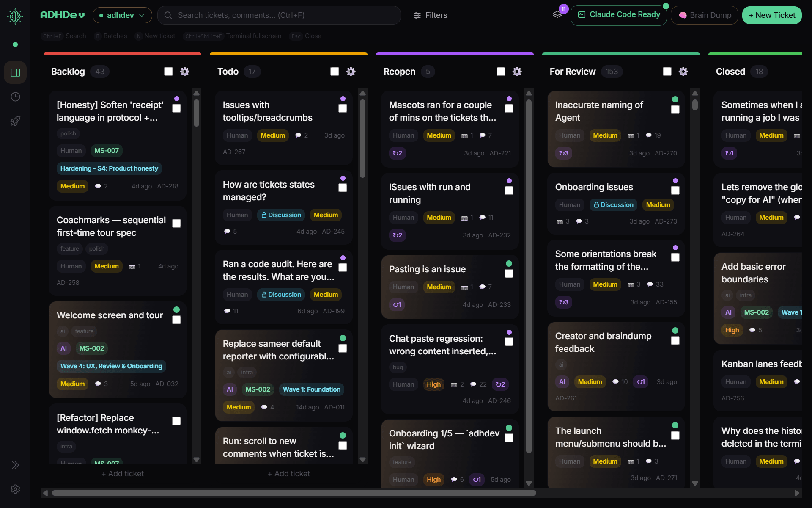The width and height of the screenshot is (812, 508).
Task: Focus the search tickets input field
Action: 279,15
